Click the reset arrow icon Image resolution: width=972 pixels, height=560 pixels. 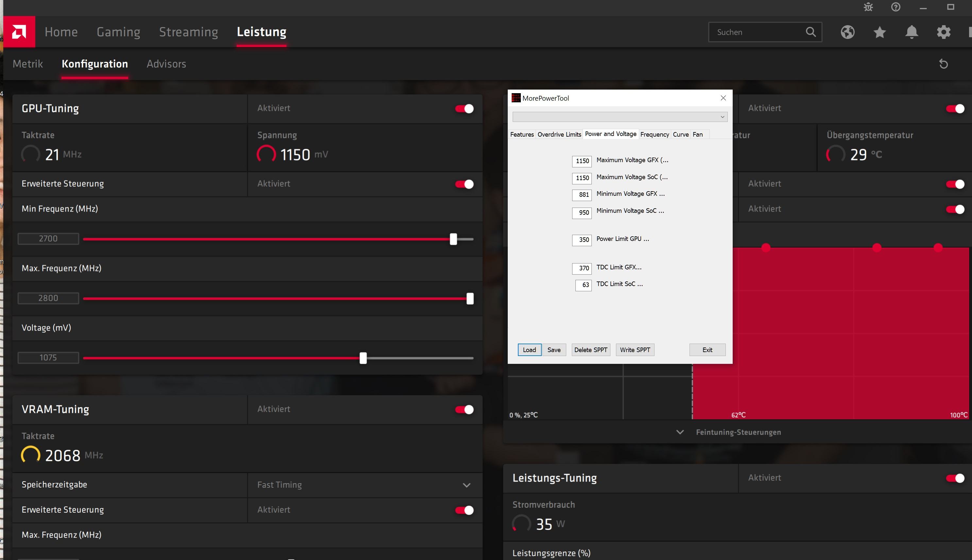pyautogui.click(x=943, y=64)
